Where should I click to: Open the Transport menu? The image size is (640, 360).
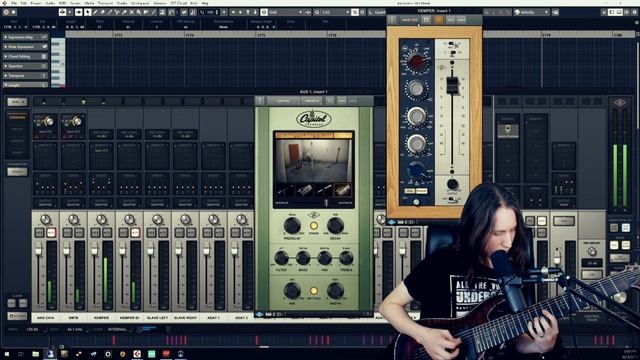click(x=106, y=3)
